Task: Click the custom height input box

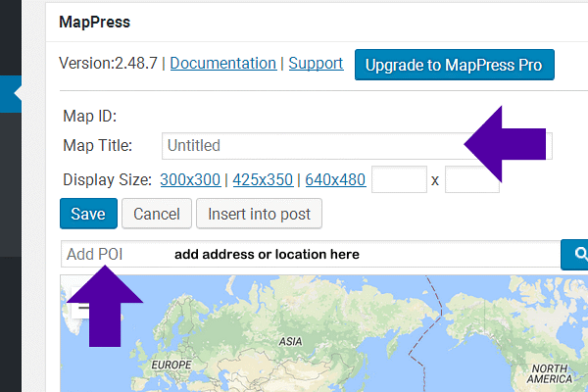Action: point(470,180)
